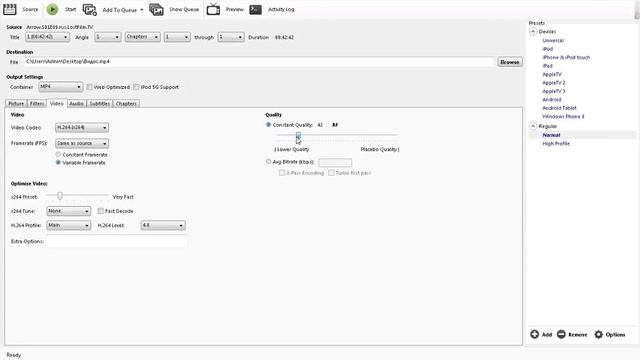
Task: Select the Constant Framerate radio button
Action: pyautogui.click(x=58, y=155)
